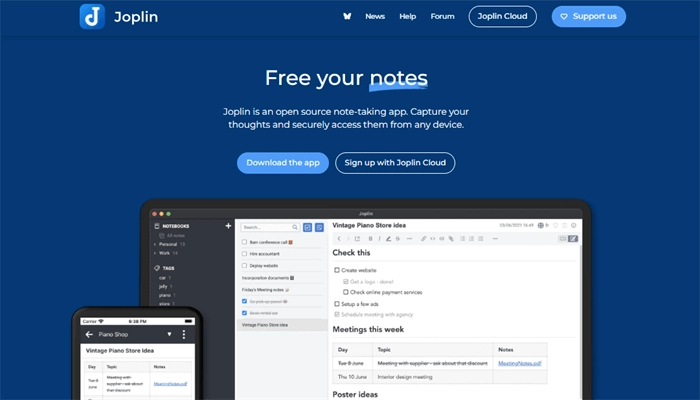700x400 pixels.
Task: Click the Notebooks header icon
Action: coord(157,226)
